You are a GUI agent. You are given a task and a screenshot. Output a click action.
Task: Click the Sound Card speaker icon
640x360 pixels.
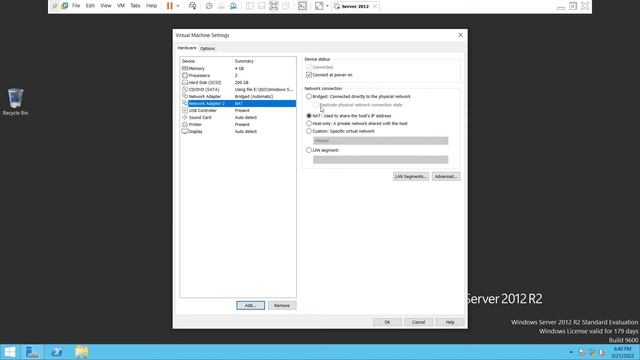click(185, 117)
